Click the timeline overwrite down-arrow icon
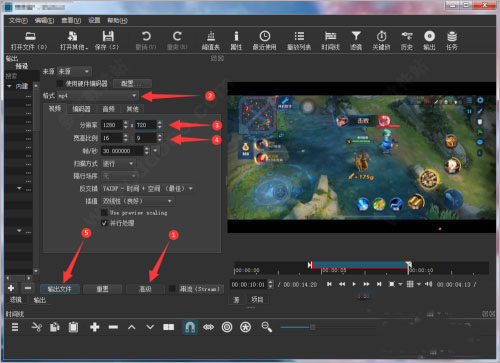The image size is (500, 363). [150, 327]
